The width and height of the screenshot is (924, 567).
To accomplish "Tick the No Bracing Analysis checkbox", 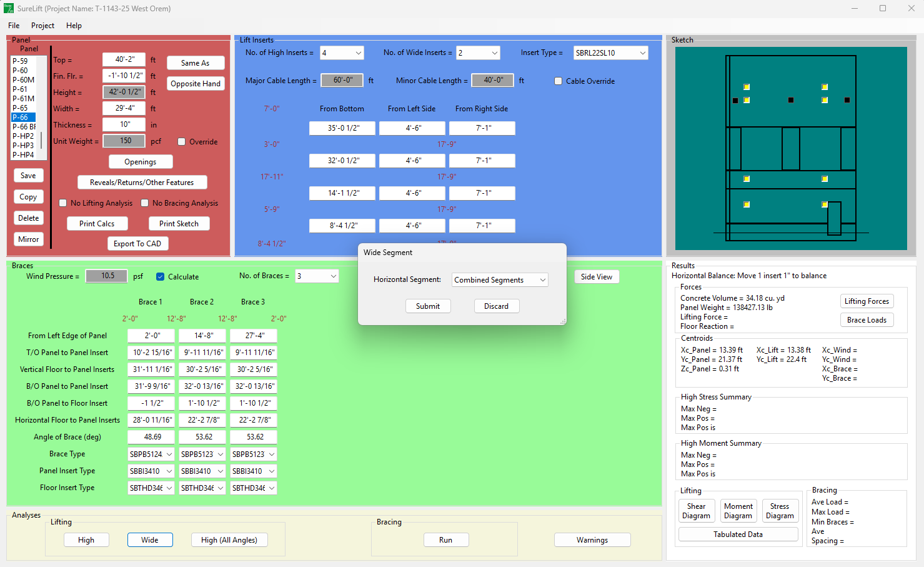I will (145, 203).
